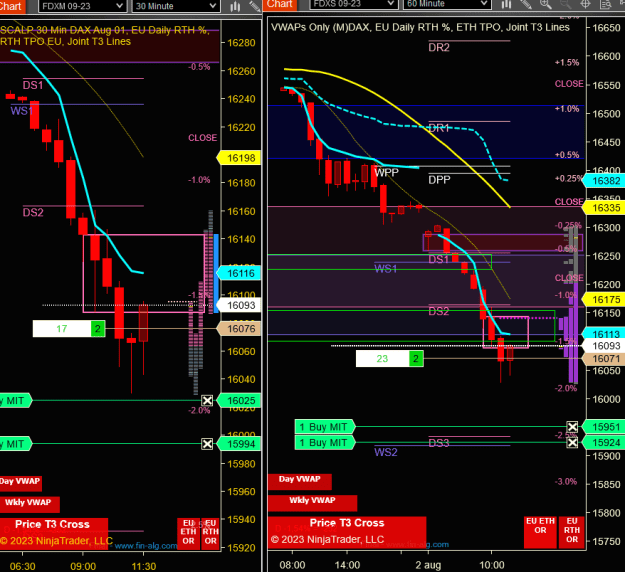
Task: Click DS2 pivot label in left chart
Action: [33, 212]
